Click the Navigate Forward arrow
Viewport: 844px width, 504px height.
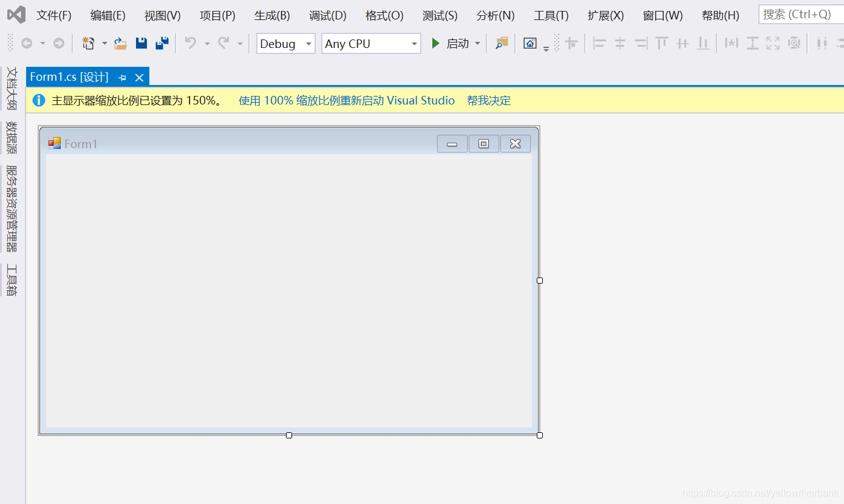[x=59, y=43]
